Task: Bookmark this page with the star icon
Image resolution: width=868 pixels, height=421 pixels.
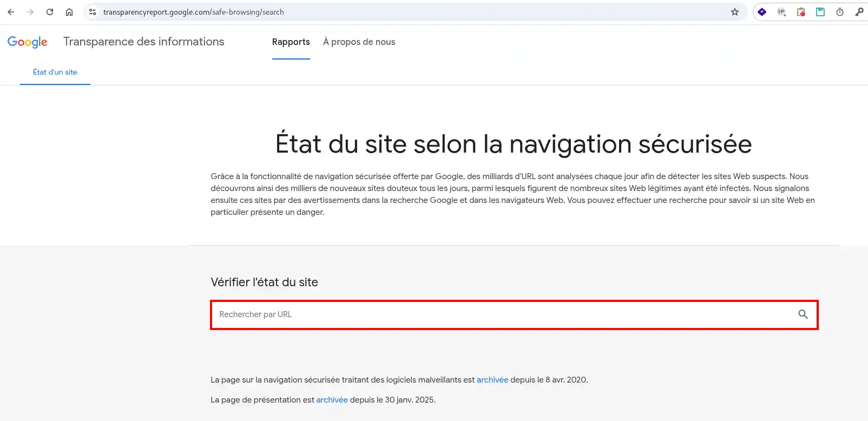Action: coord(735,12)
